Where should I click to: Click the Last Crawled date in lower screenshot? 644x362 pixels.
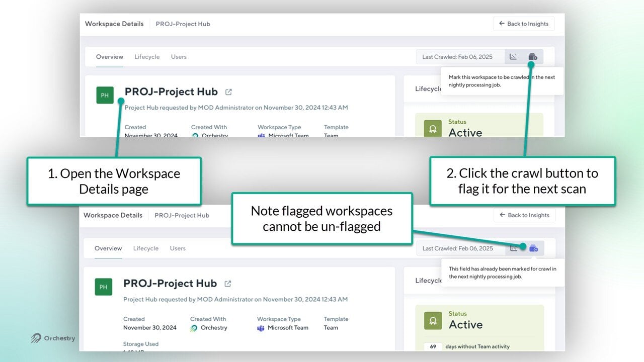[458, 248]
